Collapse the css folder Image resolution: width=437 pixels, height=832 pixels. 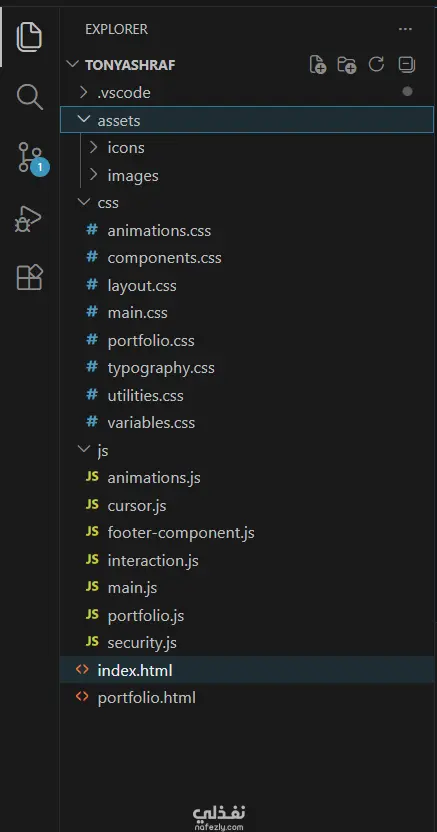[247, 203]
